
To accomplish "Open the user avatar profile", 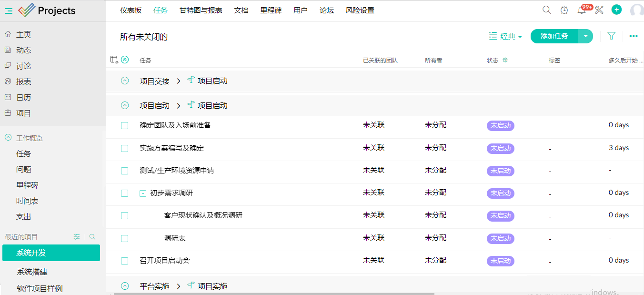I will (637, 10).
